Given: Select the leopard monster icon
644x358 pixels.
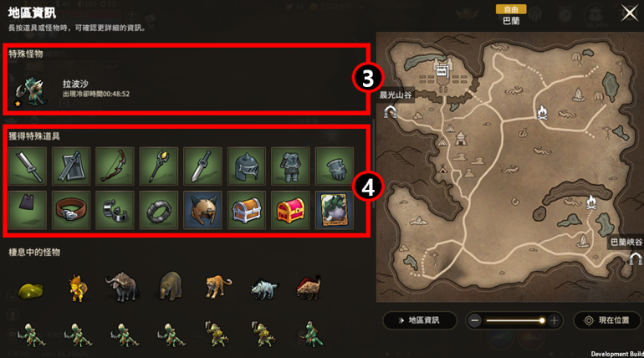Looking at the screenshot, I should click(217, 286).
